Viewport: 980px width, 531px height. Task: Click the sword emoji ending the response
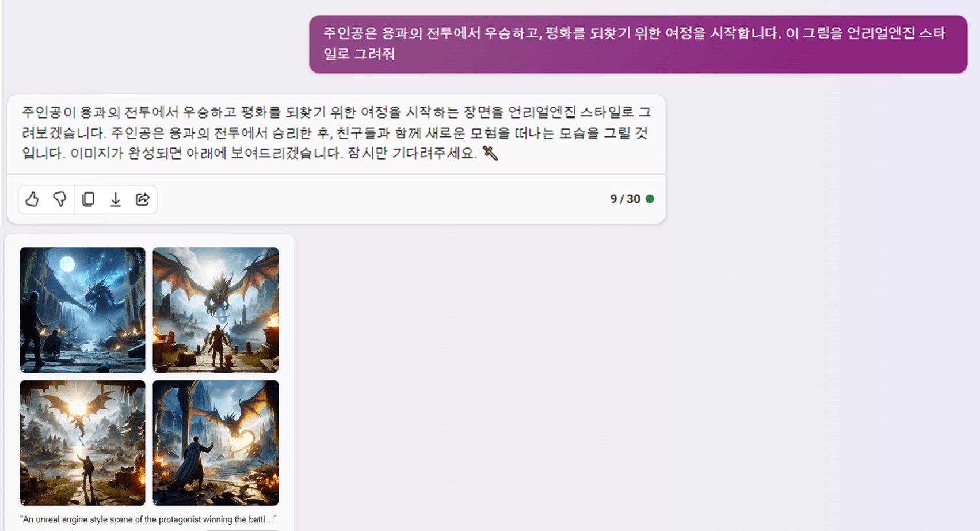coord(490,153)
